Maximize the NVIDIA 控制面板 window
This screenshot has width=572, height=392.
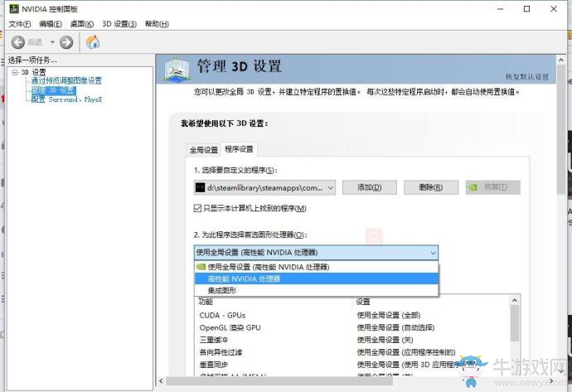[x=526, y=9]
